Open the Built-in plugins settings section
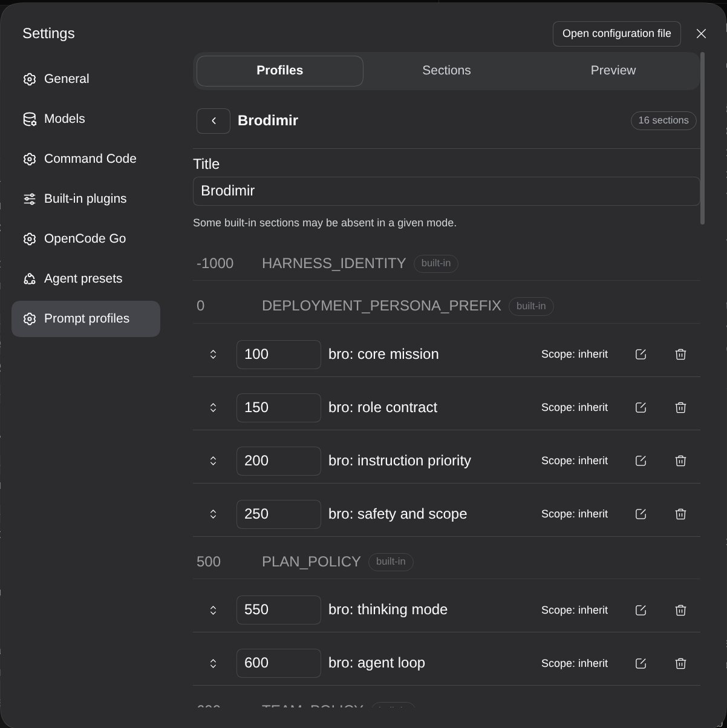 (x=86, y=199)
